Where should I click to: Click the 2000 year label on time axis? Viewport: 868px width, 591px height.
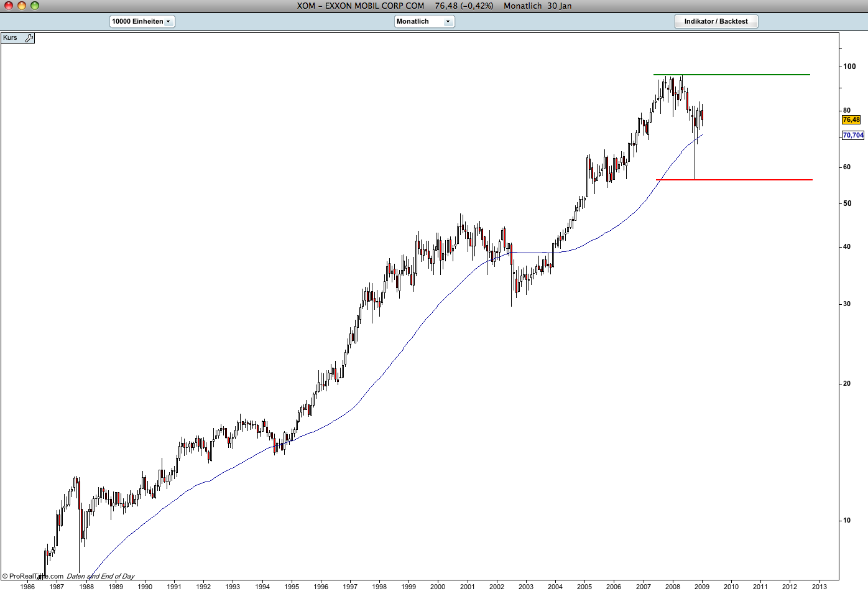click(x=438, y=586)
